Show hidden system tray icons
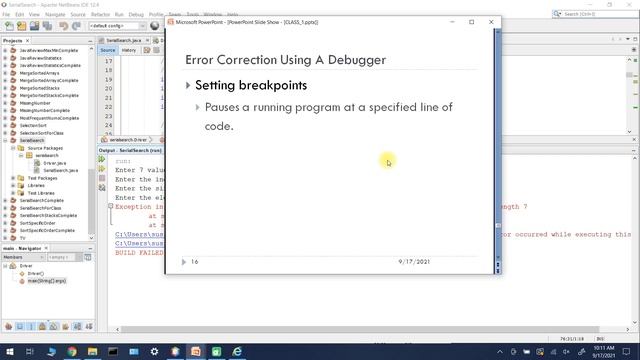The image size is (640, 360). click(x=500, y=352)
